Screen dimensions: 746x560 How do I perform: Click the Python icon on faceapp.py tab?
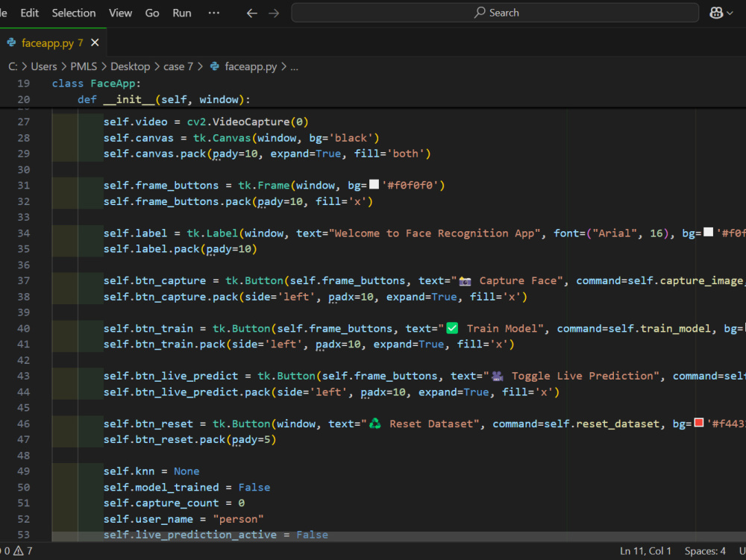click(11, 43)
